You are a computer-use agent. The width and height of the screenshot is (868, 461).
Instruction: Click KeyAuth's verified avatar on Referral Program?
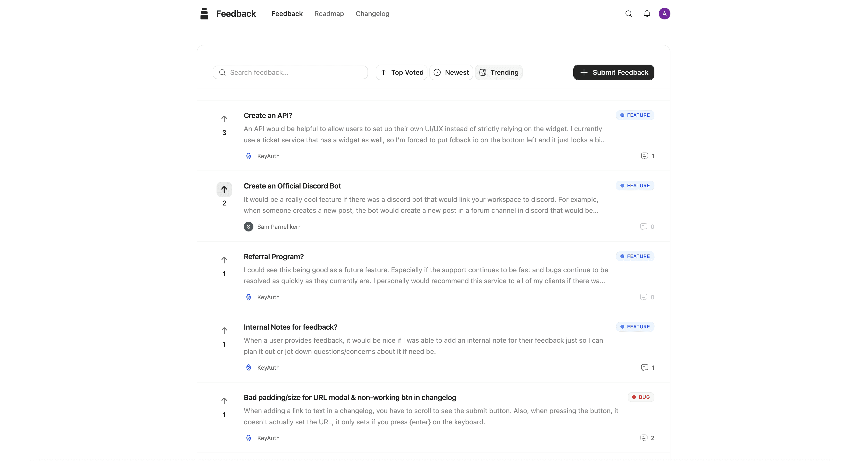(x=249, y=297)
